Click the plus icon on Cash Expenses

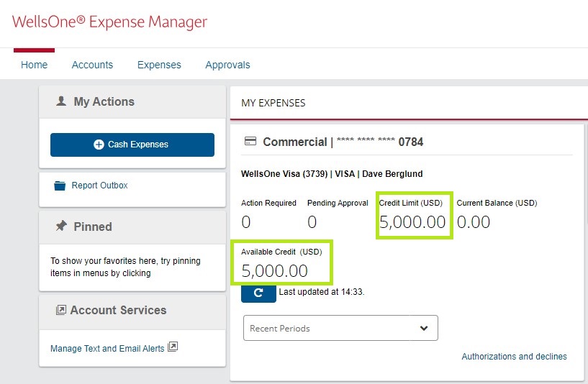[99, 145]
